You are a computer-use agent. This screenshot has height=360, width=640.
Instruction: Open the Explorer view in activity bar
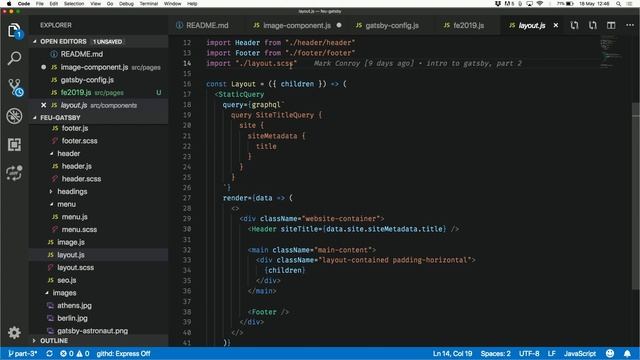[14, 31]
